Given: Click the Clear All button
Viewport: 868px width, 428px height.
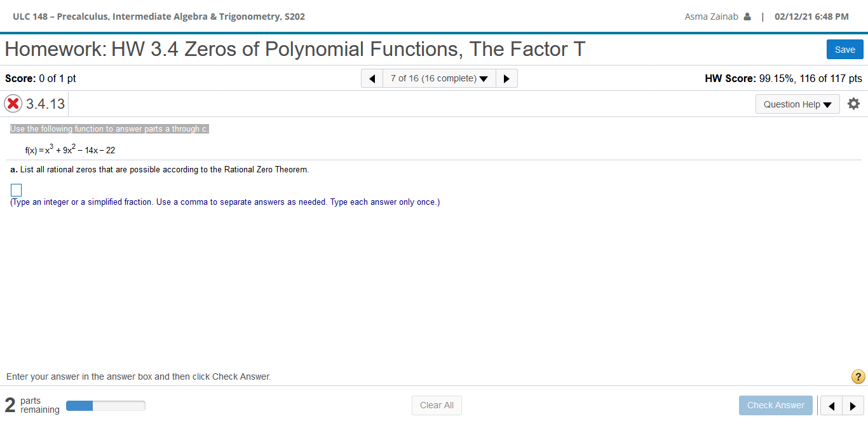Looking at the screenshot, I should click(437, 405).
